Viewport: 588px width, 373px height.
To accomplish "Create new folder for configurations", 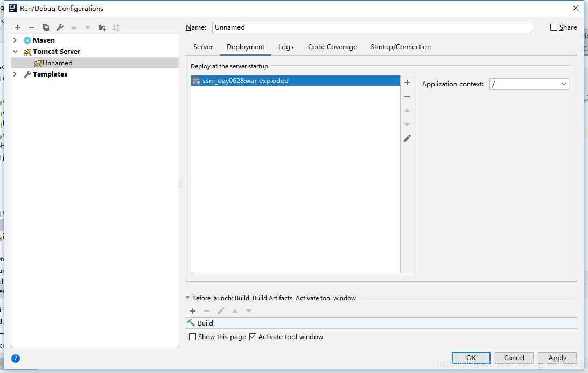I will (x=102, y=27).
